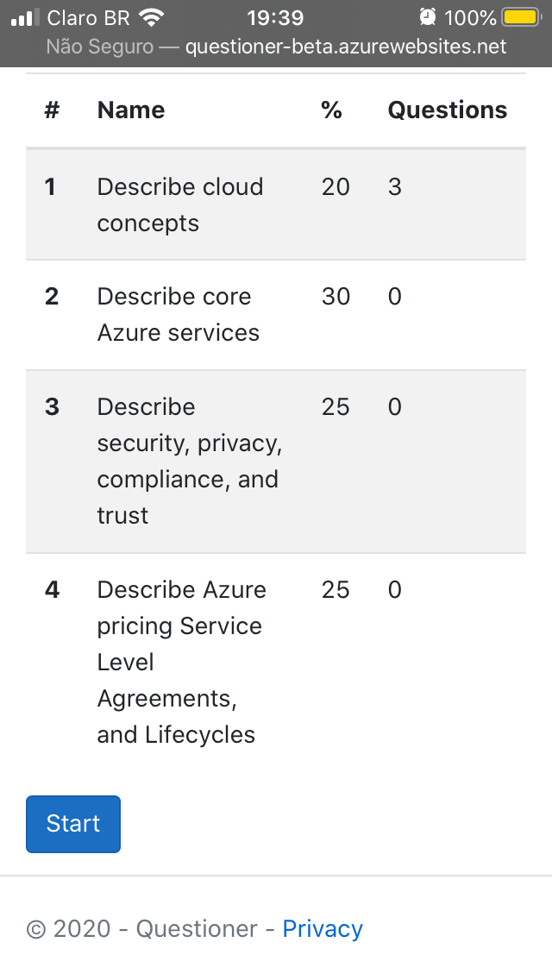
Task: Tap the Questions column header
Action: point(447,110)
